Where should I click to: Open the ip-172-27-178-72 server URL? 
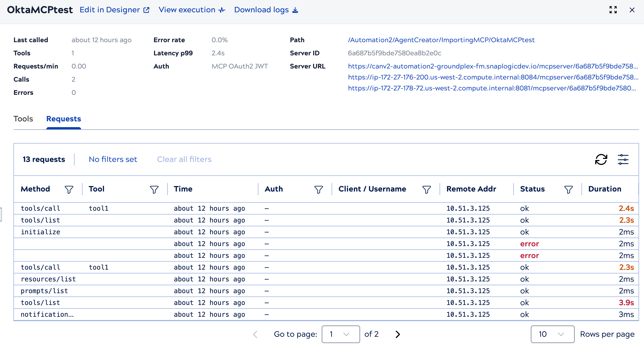click(492, 88)
